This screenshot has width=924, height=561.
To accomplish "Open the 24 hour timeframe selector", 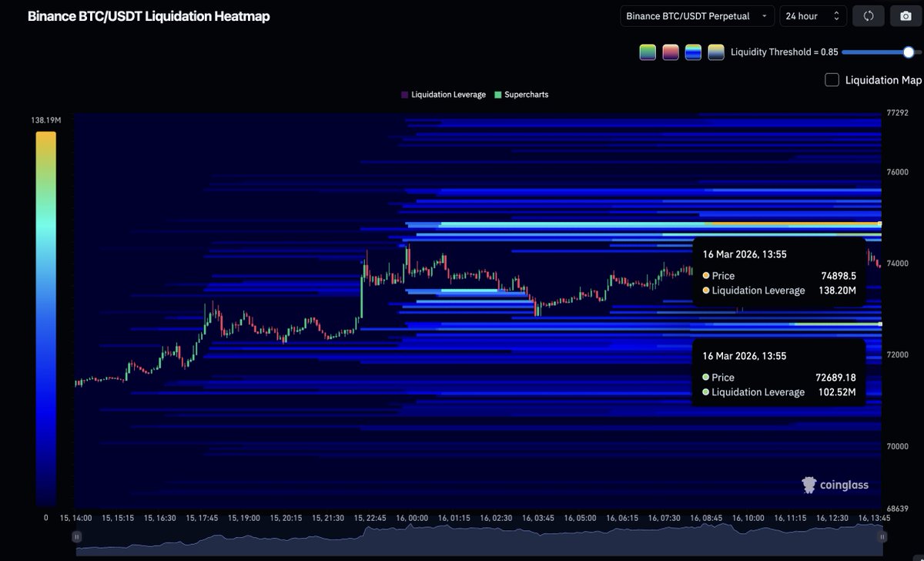I will point(812,15).
